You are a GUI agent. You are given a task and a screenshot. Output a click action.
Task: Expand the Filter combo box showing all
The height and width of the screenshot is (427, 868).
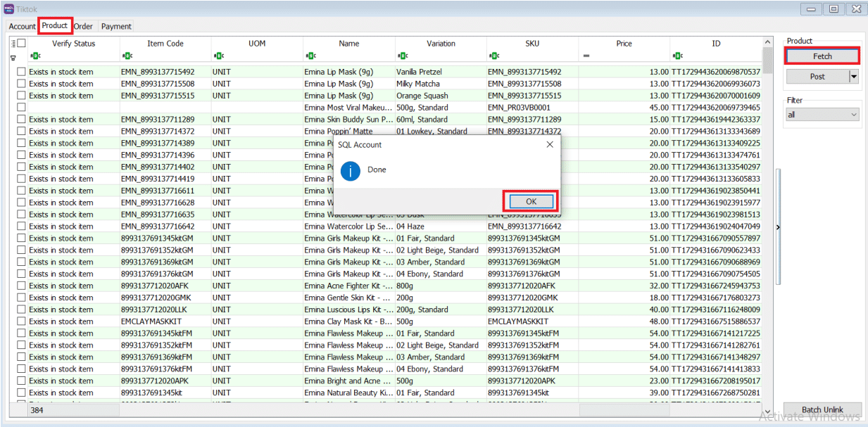pos(854,115)
